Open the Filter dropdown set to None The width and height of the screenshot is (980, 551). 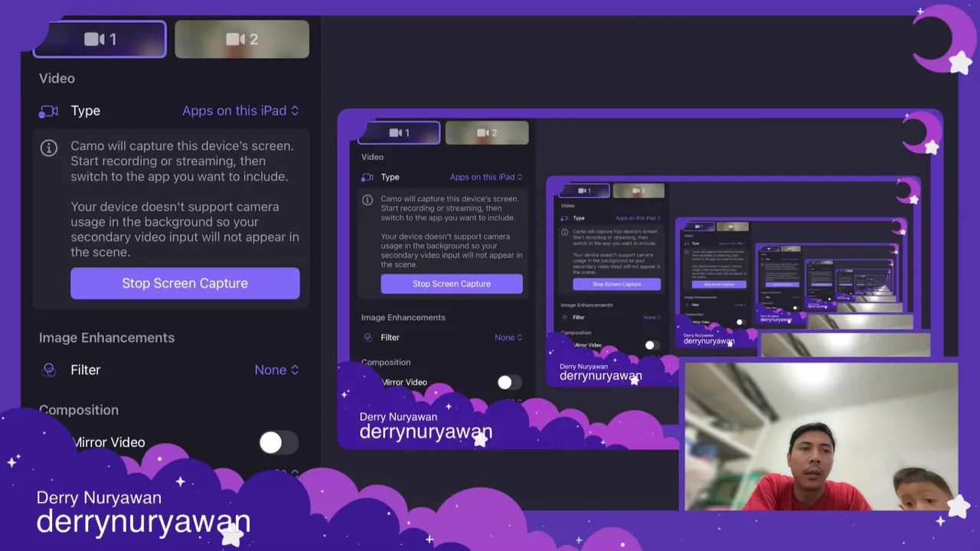click(x=276, y=370)
